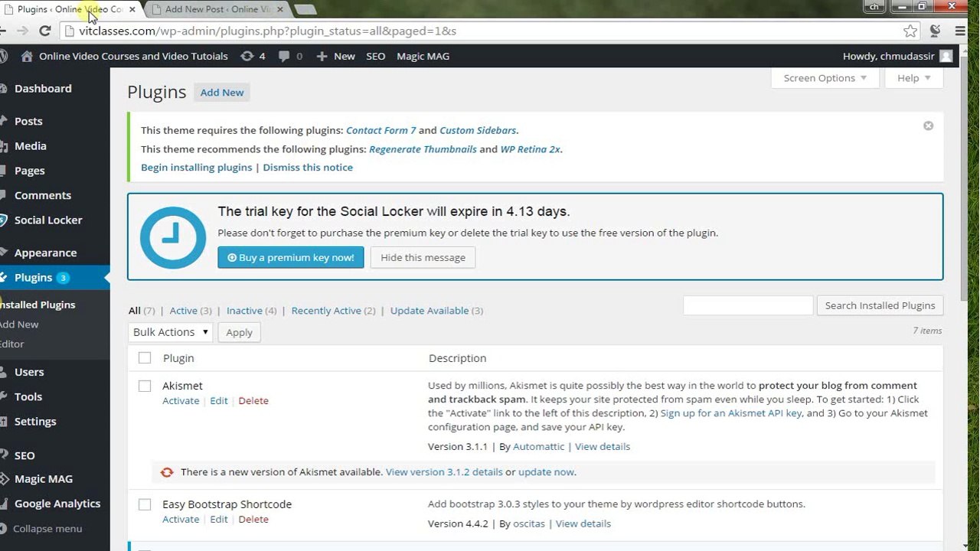Image resolution: width=980 pixels, height=551 pixels.
Task: Click the extension icon beside bookmark star
Action: point(935,31)
